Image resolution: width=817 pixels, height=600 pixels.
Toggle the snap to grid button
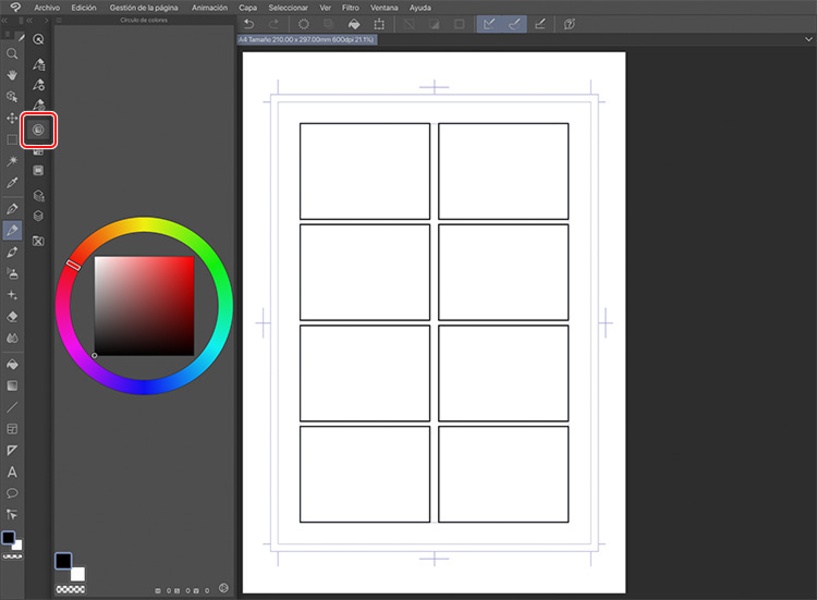[x=540, y=23]
